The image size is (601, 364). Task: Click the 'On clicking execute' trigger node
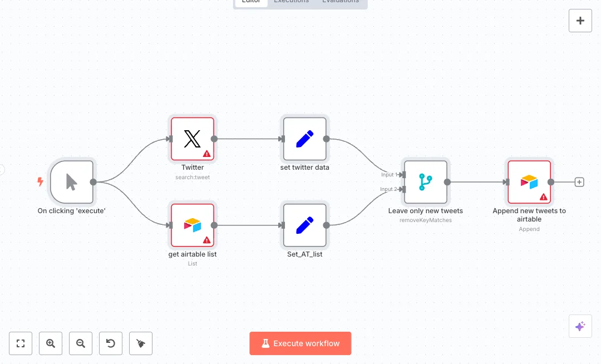[x=72, y=182]
